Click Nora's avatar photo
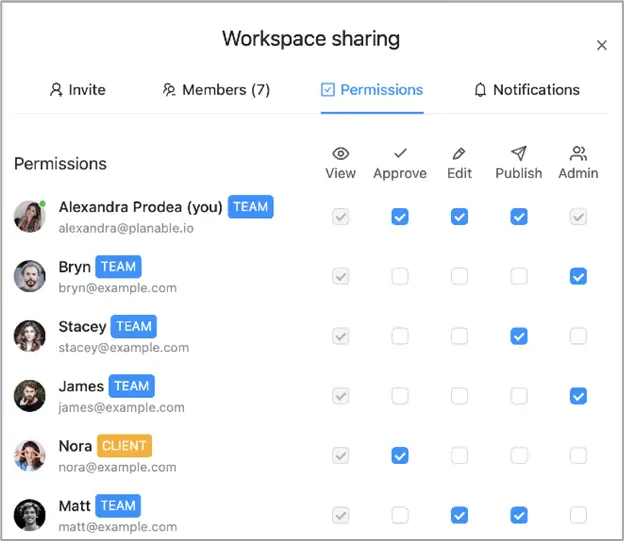This screenshot has width=624, height=541. tap(29, 455)
